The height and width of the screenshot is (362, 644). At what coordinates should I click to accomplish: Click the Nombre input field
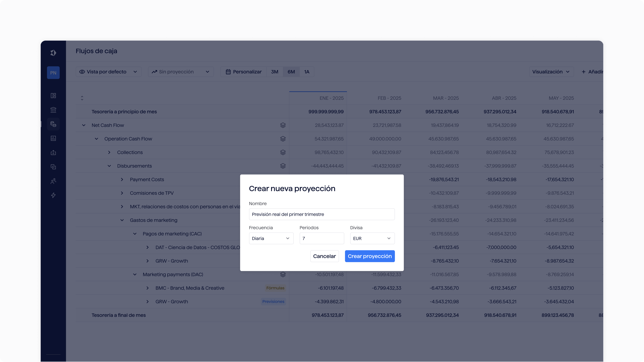click(322, 214)
